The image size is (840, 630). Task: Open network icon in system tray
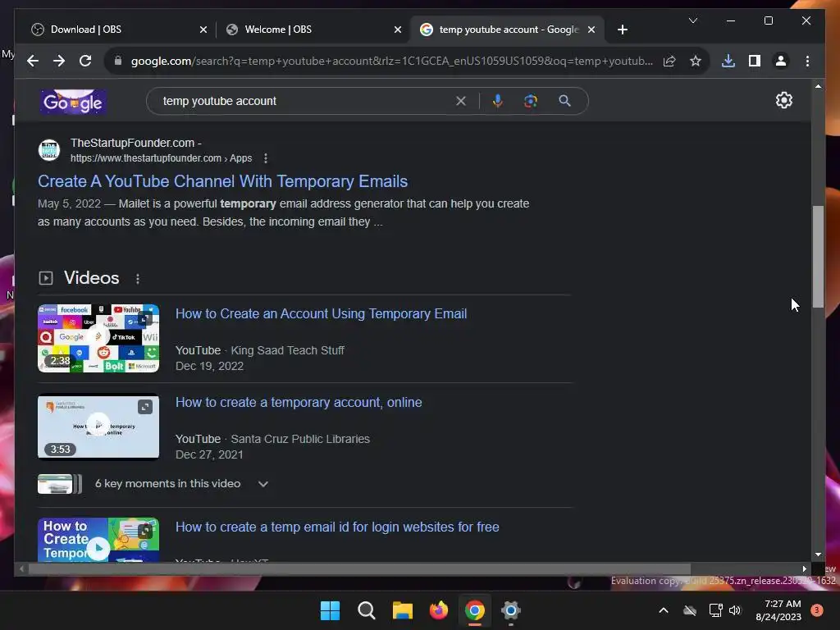click(x=715, y=610)
